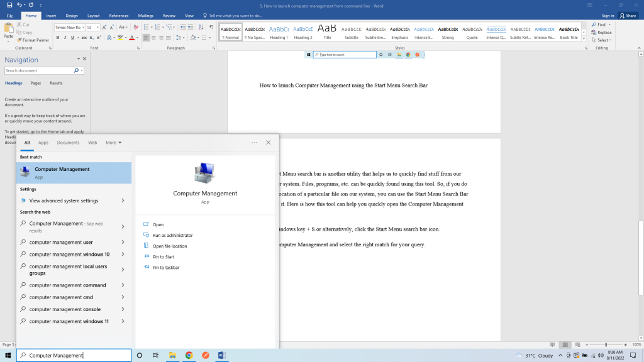
Task: Expand View advanced system settings arrow
Action: [x=123, y=200]
